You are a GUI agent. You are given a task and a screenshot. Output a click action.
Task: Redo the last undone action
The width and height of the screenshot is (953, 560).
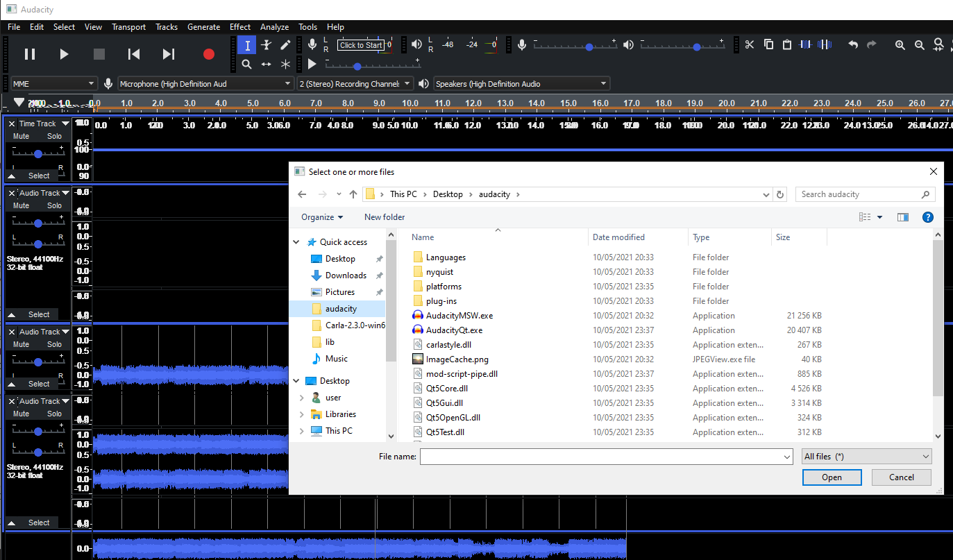(872, 45)
